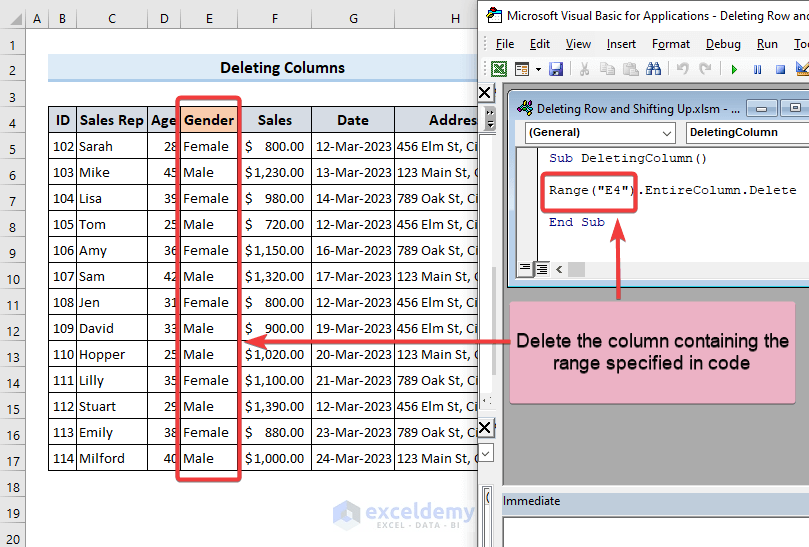Click the Insert UserForm toolbar icon
Viewport: 809px width, 547px height.
coord(522,69)
